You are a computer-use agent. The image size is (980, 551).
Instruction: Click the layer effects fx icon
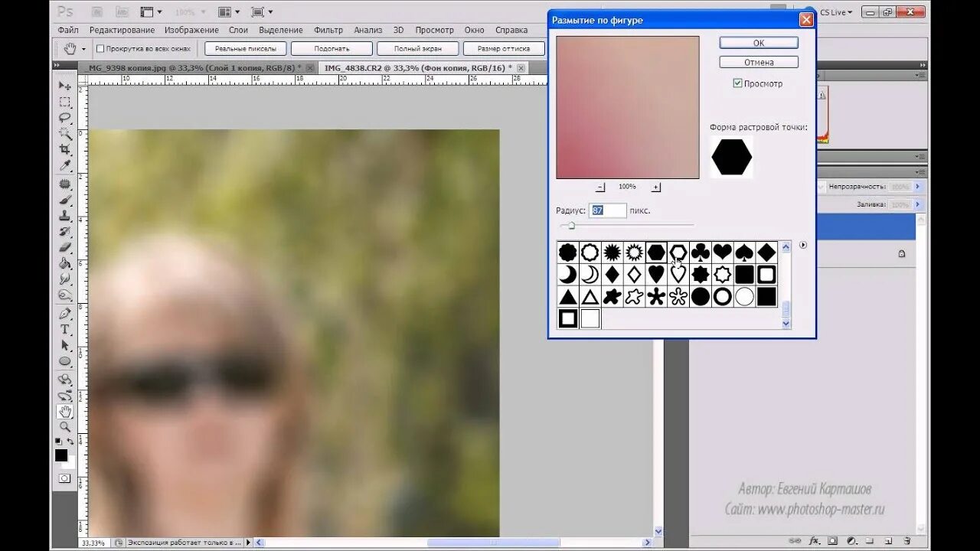(x=815, y=541)
